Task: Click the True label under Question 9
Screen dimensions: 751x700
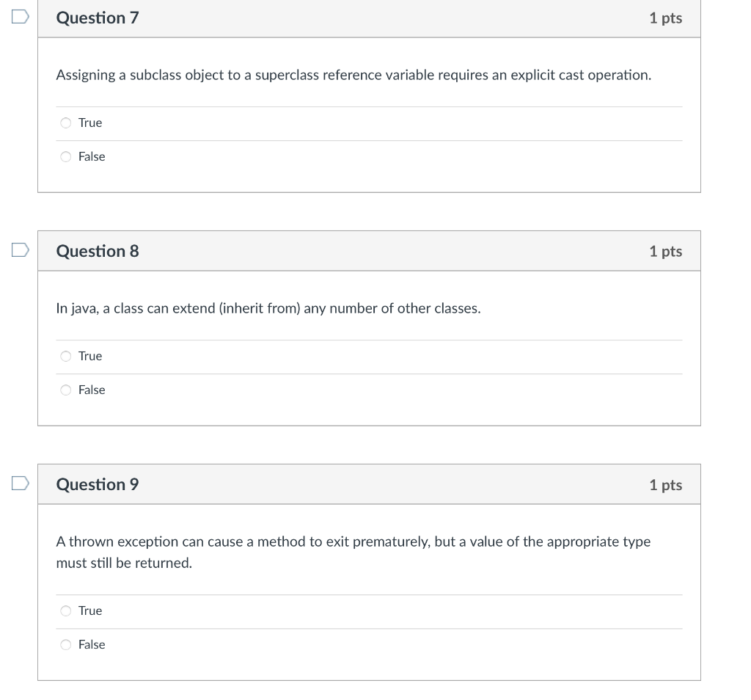Action: pos(90,610)
